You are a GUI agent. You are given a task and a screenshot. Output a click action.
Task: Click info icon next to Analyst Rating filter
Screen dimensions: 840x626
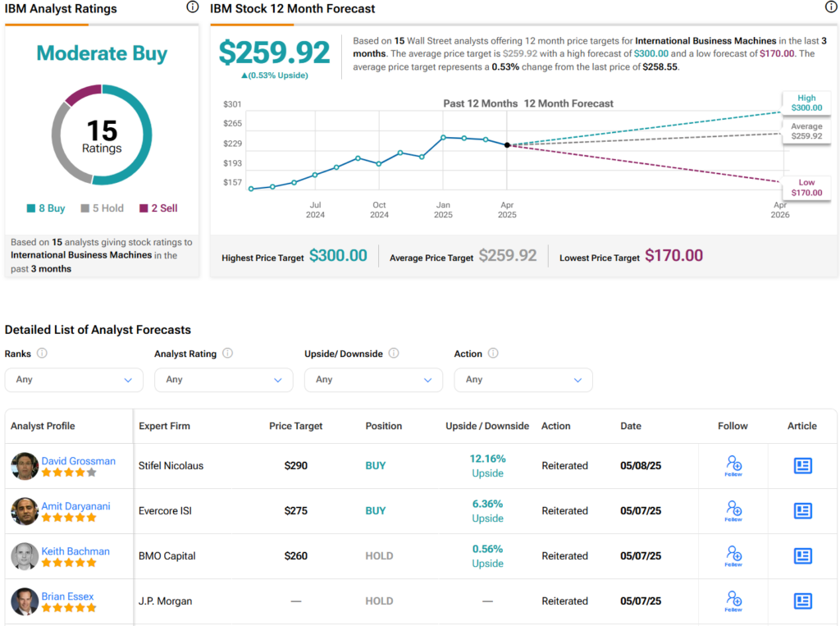click(228, 353)
